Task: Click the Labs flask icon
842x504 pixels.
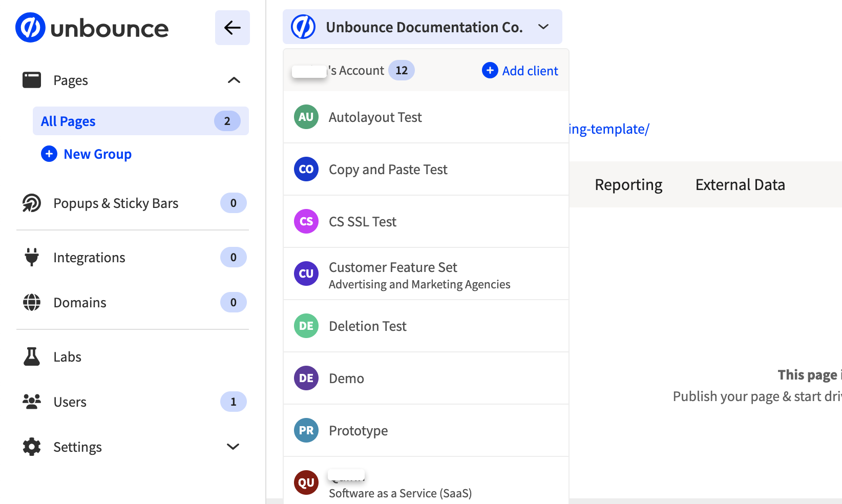Action: point(32,356)
